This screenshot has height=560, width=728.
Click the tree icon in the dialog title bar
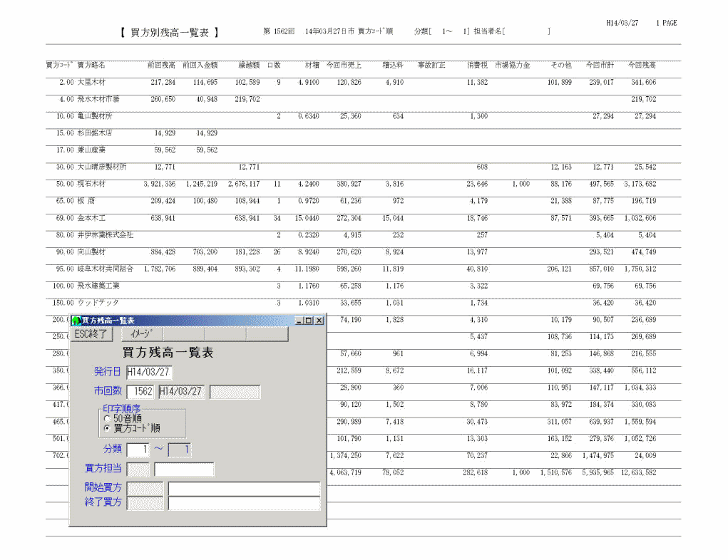pos(76,321)
